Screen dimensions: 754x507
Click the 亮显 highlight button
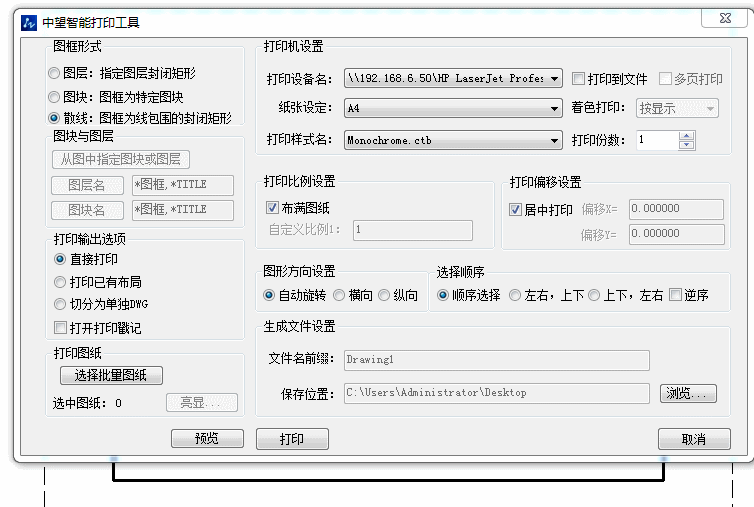pos(202,403)
